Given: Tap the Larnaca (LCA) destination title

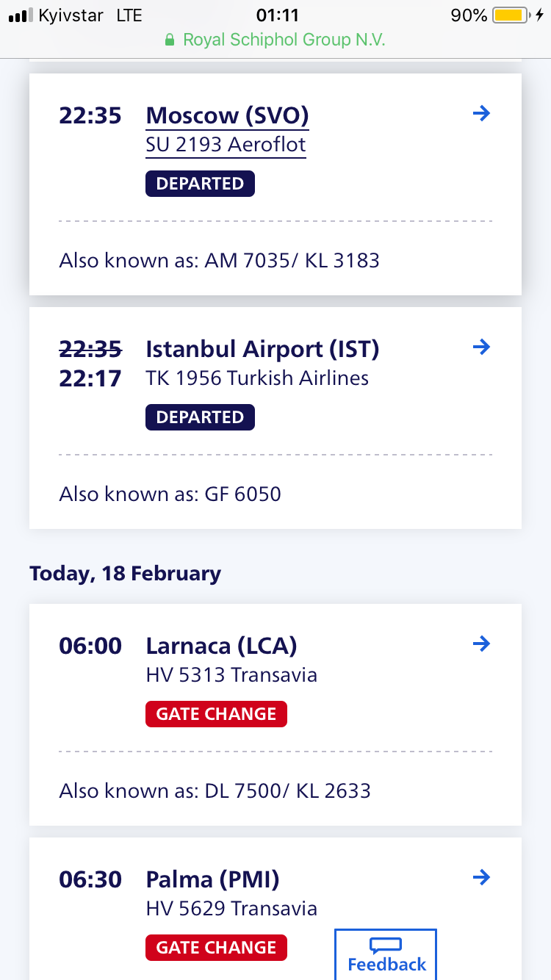Looking at the screenshot, I should 221,646.
